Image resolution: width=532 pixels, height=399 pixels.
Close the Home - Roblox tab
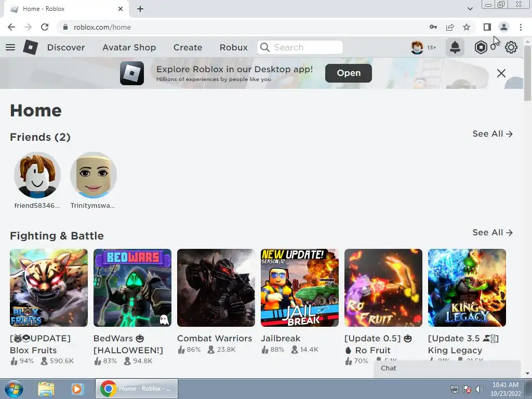(x=121, y=9)
